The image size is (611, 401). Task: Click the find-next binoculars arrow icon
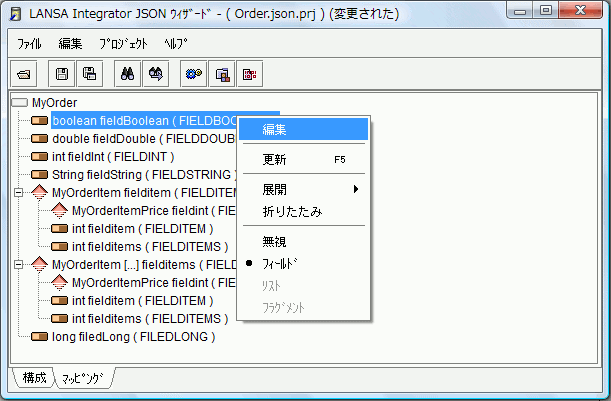pos(156,74)
